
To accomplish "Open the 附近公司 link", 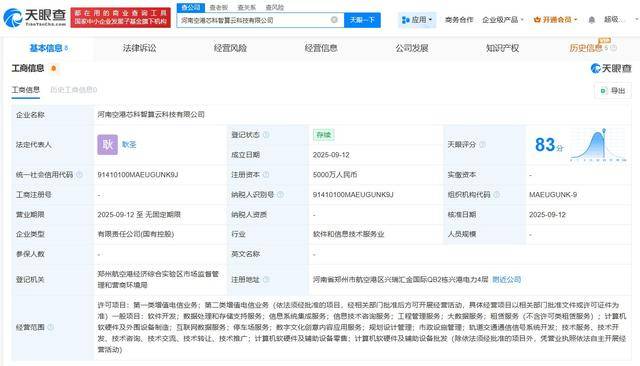I will click(507, 279).
